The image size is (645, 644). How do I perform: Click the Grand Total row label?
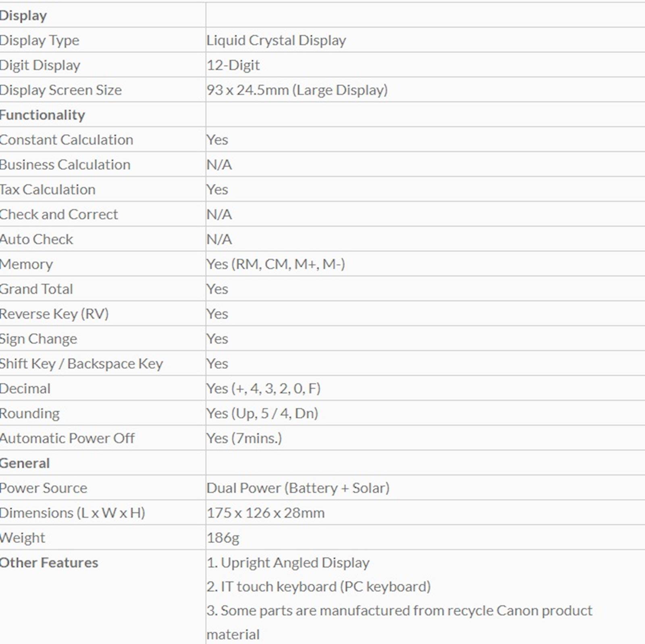36,289
